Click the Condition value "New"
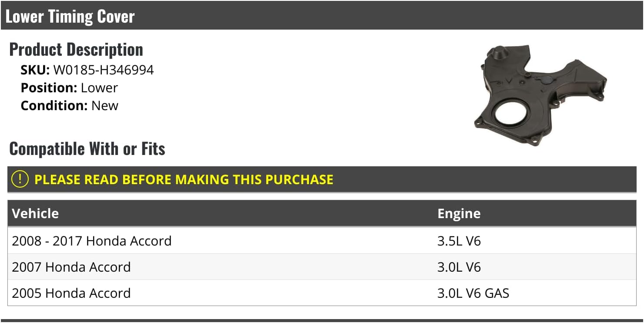 105,105
